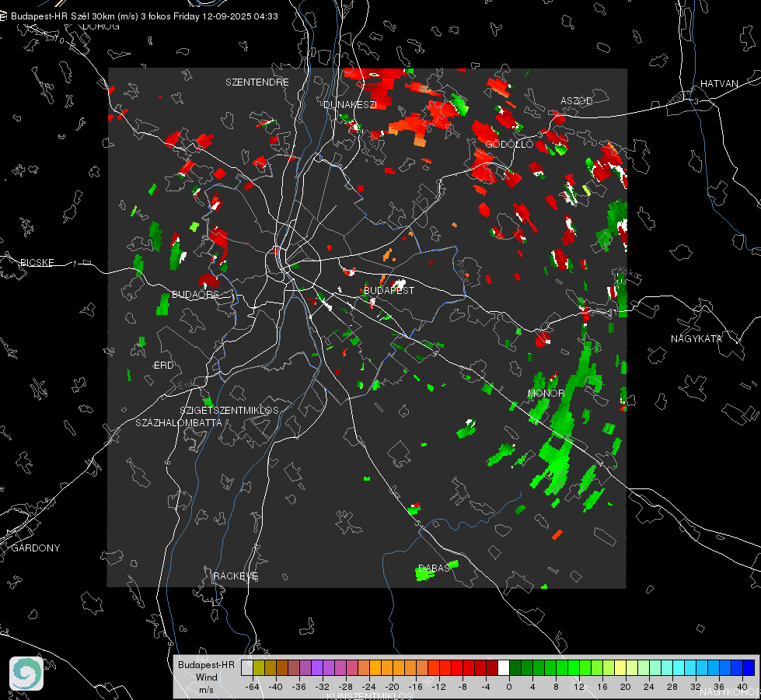Viewport: 761px width, 700px height.
Task: Click the GÖDÖLLŐ map label
Action: pyautogui.click(x=509, y=144)
